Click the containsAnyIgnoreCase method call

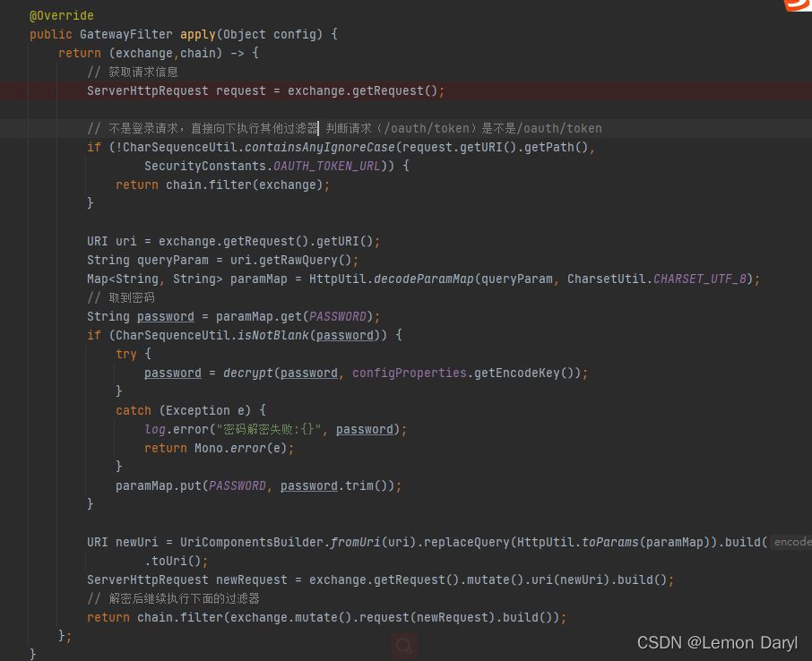pyautogui.click(x=320, y=147)
